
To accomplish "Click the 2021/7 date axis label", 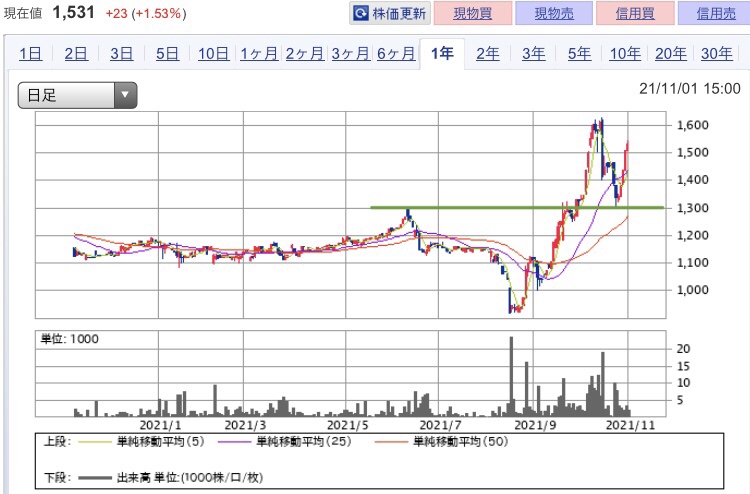I will (441, 425).
